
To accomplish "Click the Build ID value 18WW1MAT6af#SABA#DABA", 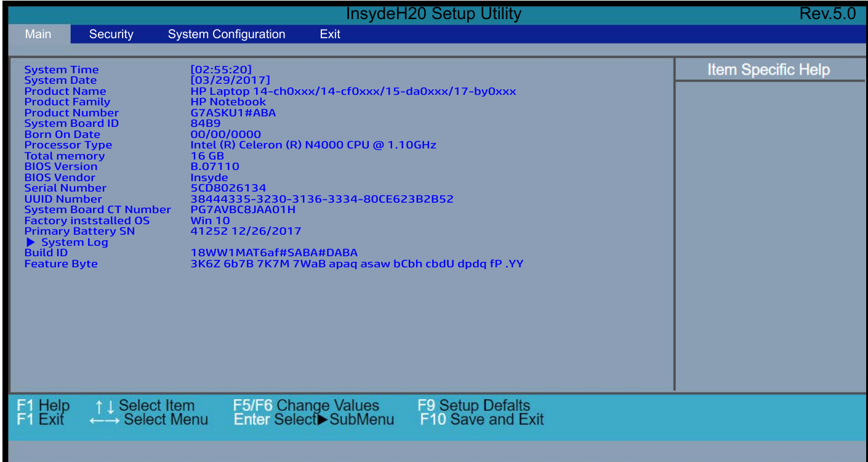I will click(x=274, y=253).
